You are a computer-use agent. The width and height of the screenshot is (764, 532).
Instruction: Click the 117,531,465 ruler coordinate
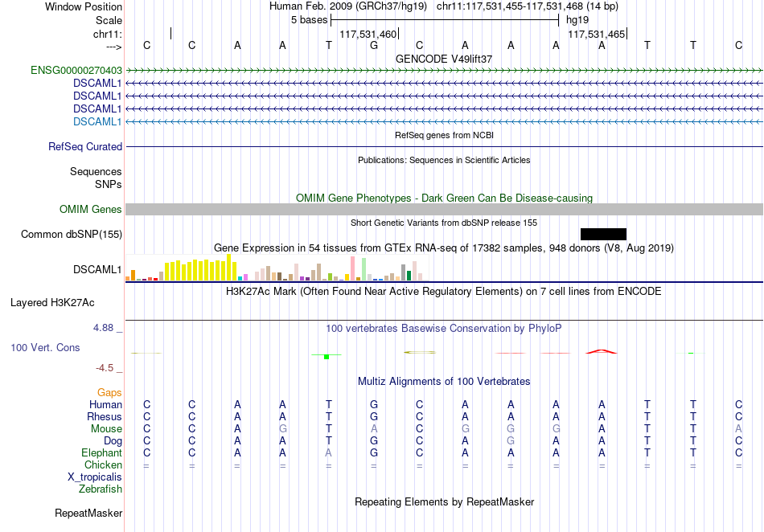coord(597,34)
